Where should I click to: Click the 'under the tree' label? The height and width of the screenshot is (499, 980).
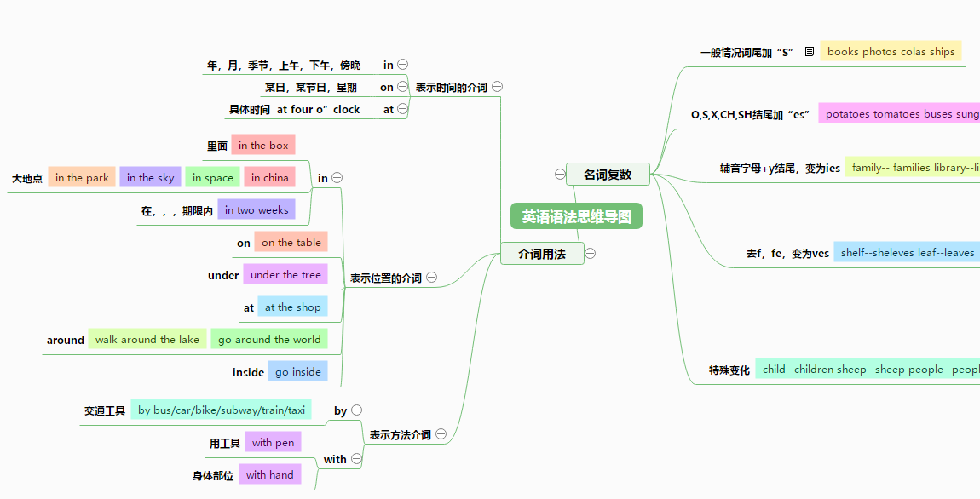coord(285,275)
